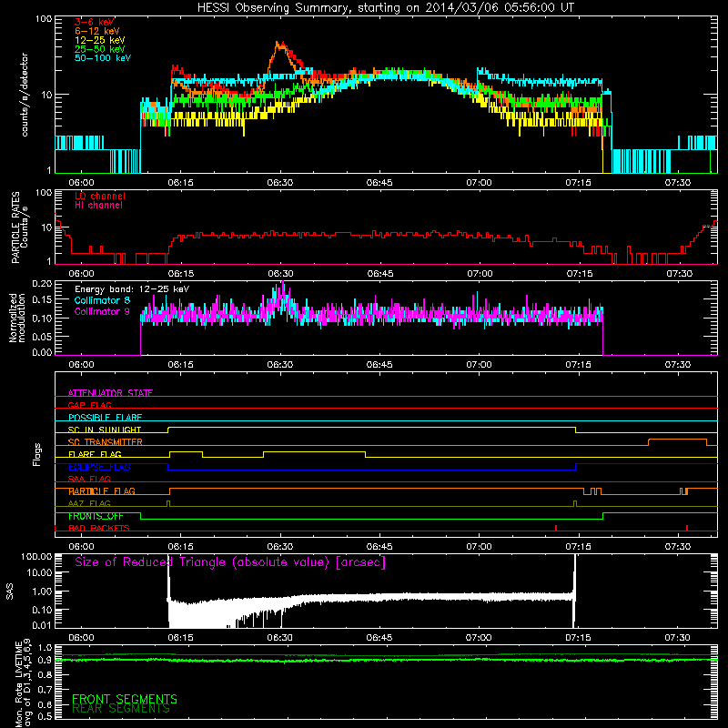Click "0.05" on the modulation y-axis
Image resolution: width=728 pixels, height=728 pixels.
point(42,336)
